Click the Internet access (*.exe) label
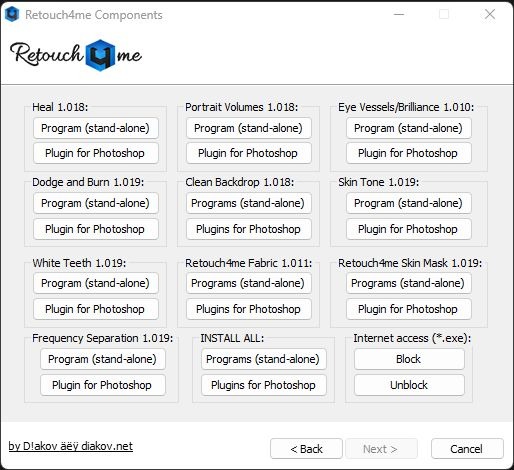Image resolution: width=514 pixels, height=470 pixels. [412, 338]
